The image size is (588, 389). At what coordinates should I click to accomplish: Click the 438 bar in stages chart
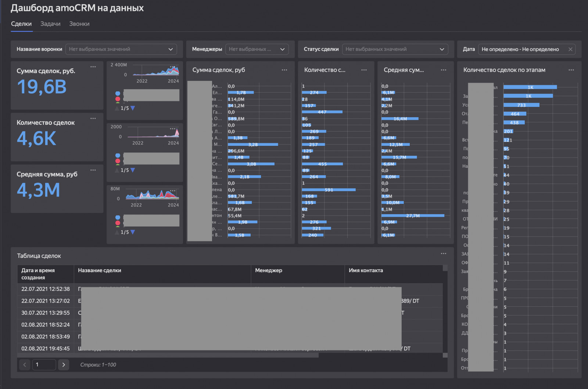pos(514,123)
